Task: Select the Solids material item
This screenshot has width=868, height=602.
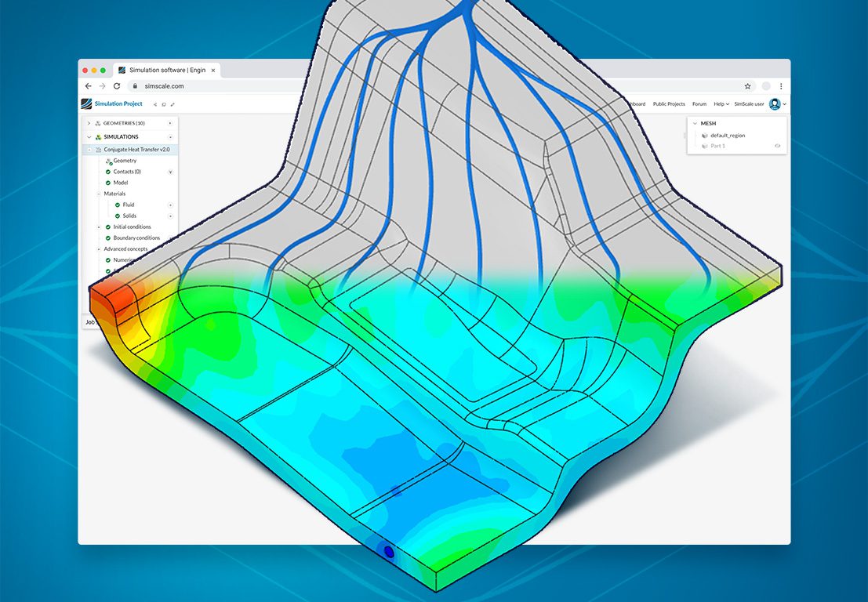Action: [129, 216]
